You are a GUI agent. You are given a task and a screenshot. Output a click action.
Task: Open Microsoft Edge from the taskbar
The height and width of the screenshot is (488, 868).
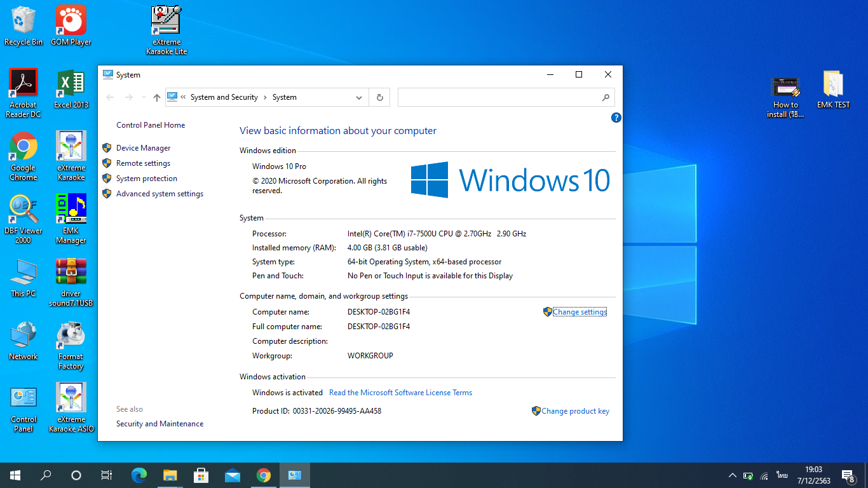139,475
